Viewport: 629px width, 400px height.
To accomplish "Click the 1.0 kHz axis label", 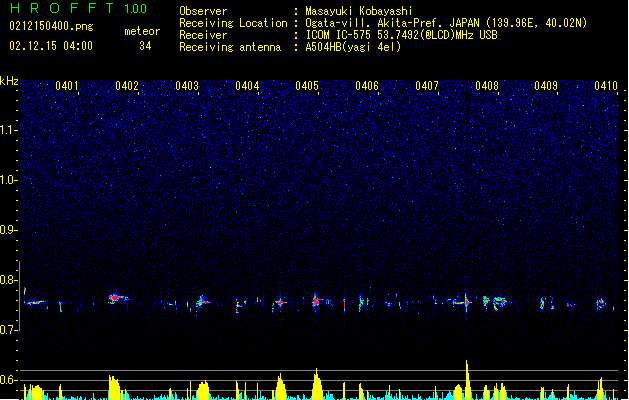I will tap(9, 180).
